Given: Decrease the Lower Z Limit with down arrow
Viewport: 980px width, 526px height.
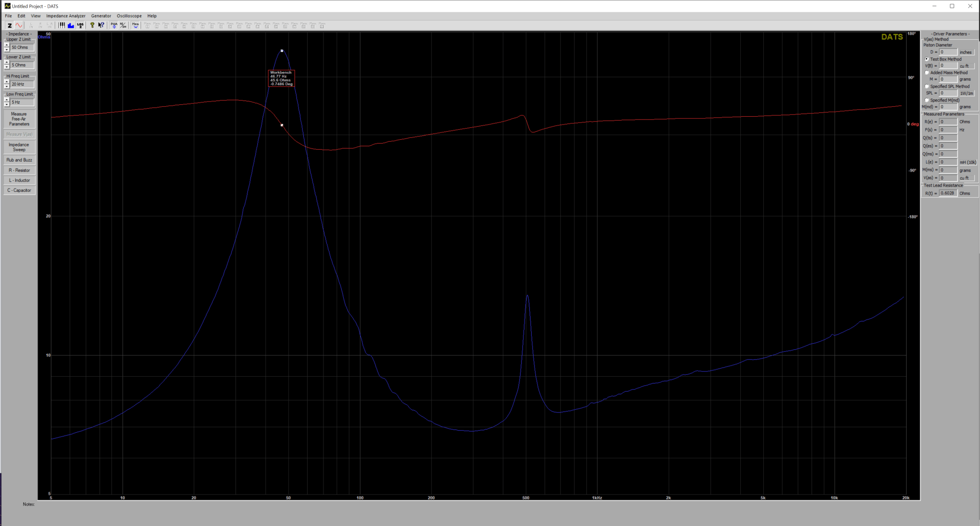Looking at the screenshot, I should point(7,67).
